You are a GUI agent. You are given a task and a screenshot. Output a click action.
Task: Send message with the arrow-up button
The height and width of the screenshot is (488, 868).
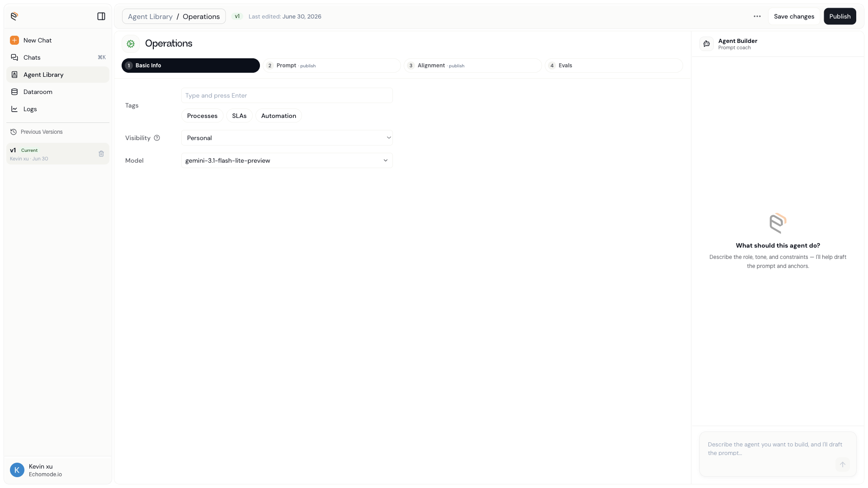[x=842, y=465]
